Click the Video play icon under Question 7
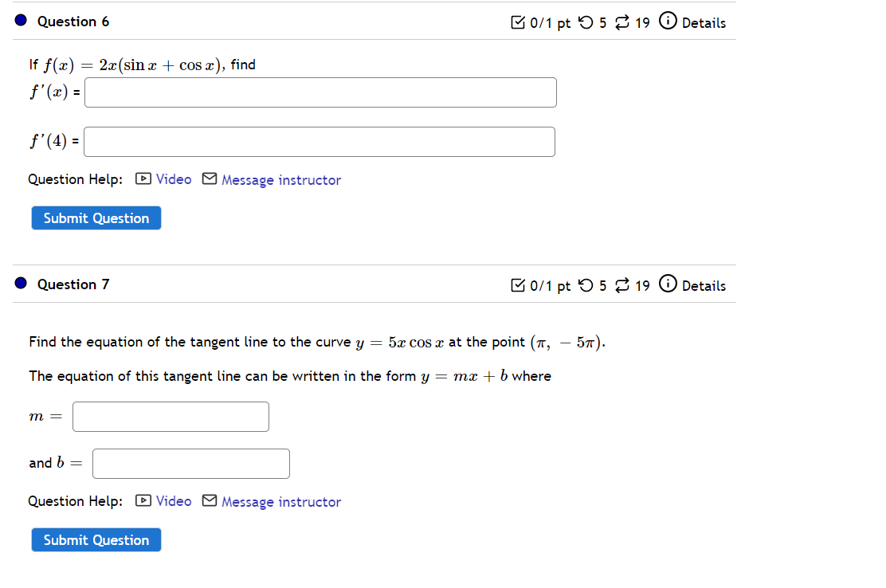This screenshot has height=588, width=886. tap(142, 501)
